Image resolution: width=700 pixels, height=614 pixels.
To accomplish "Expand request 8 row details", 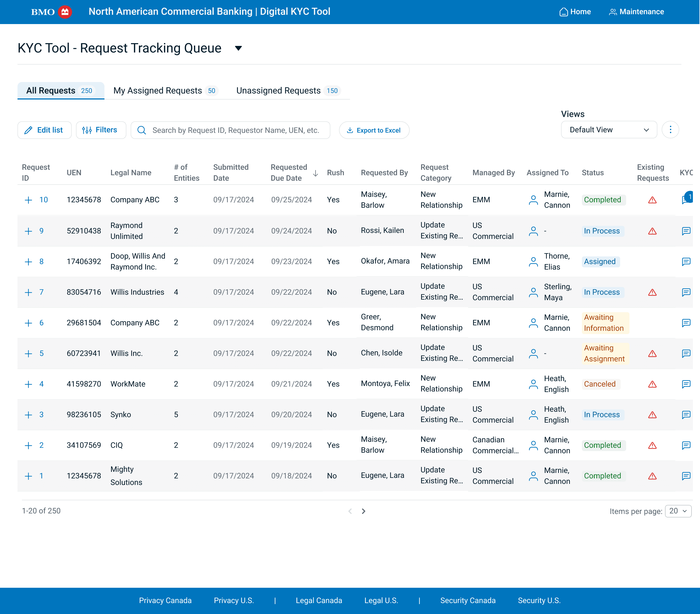I will point(28,262).
